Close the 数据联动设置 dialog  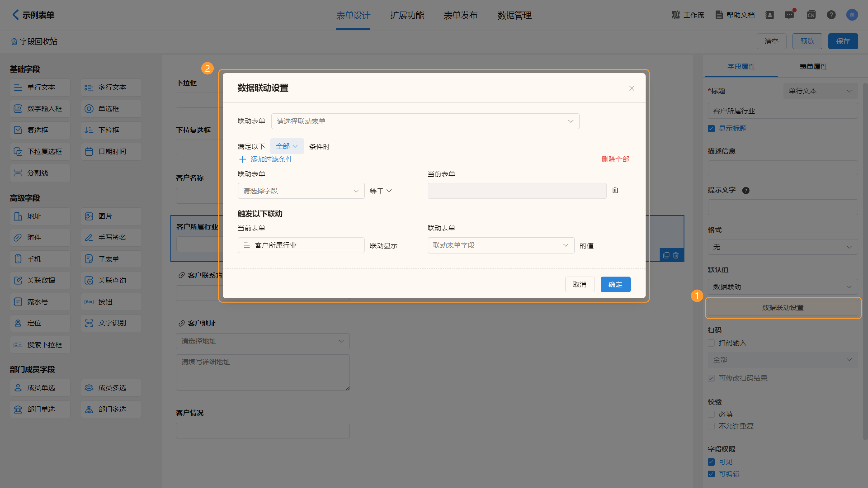(632, 88)
